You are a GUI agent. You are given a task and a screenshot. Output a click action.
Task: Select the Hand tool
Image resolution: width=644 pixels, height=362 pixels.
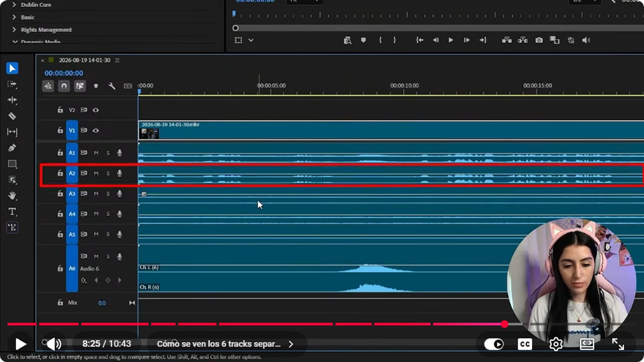pos(12,196)
